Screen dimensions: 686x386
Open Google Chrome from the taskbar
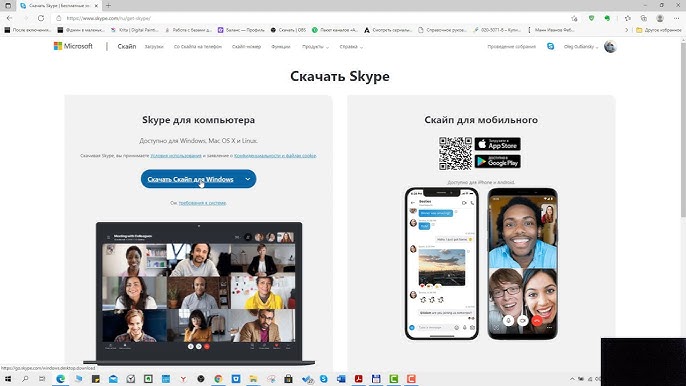click(x=218, y=379)
